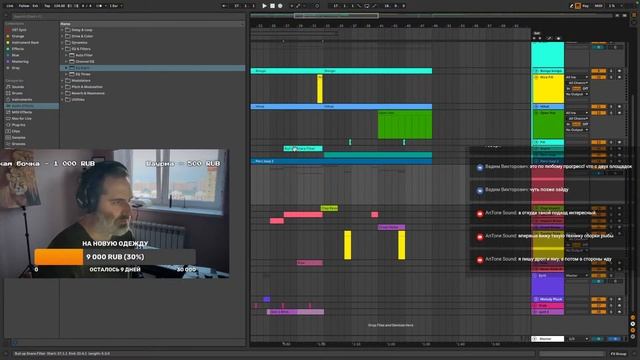Viewport: 640px width, 360px height.
Task: Click the Set locator button
Action: click(x=537, y=33)
